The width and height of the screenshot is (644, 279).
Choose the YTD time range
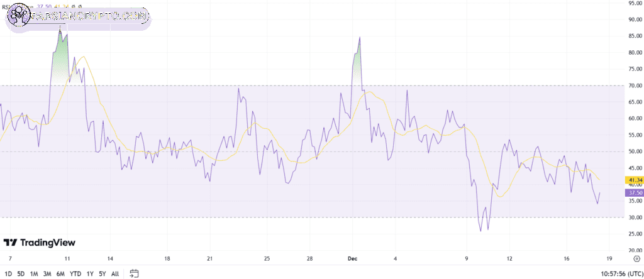coord(75,274)
